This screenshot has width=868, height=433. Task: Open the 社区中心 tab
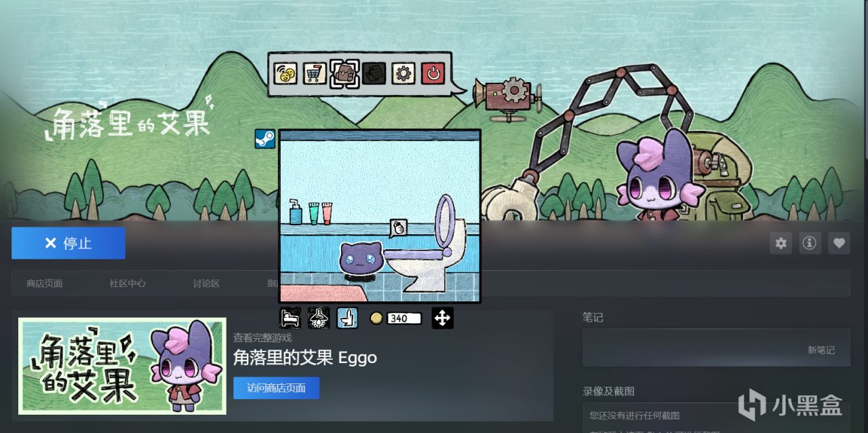pos(127,284)
